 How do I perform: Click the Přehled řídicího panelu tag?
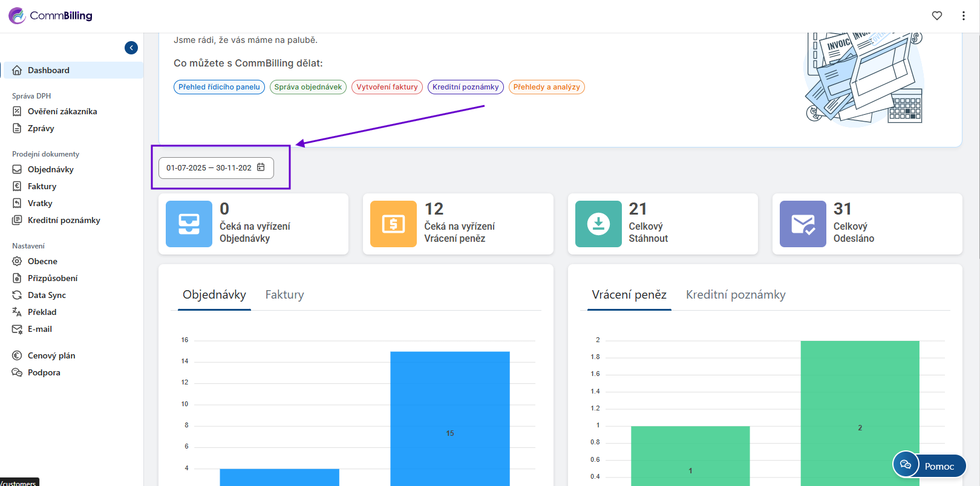[219, 87]
